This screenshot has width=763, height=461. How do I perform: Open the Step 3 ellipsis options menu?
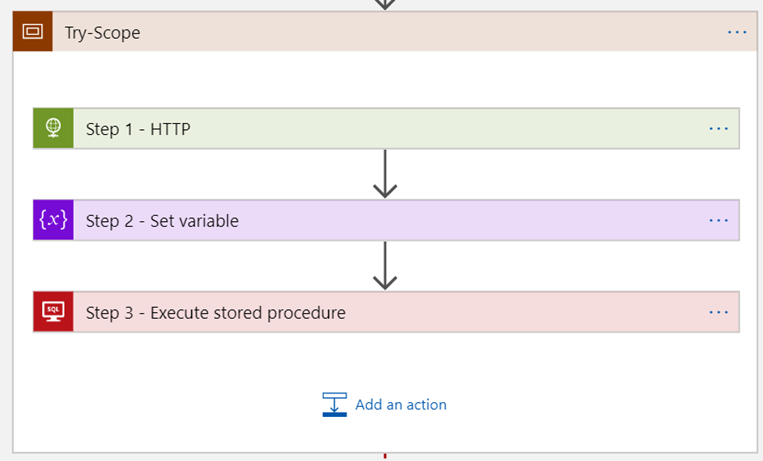(x=718, y=312)
